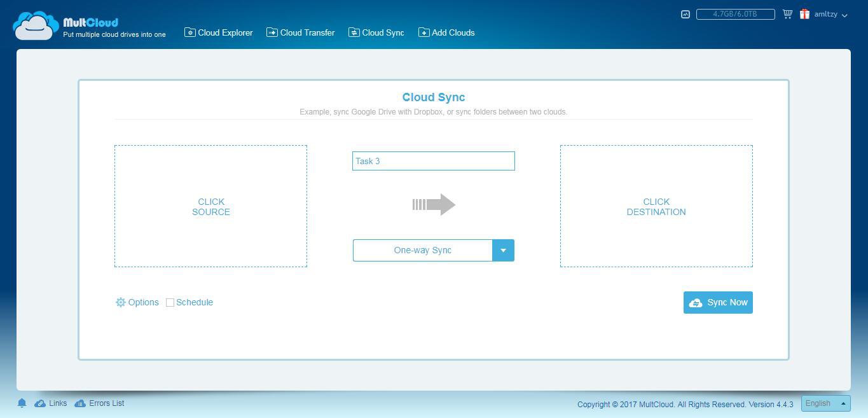Click the MultCloud cloud logo

pyautogui.click(x=36, y=25)
